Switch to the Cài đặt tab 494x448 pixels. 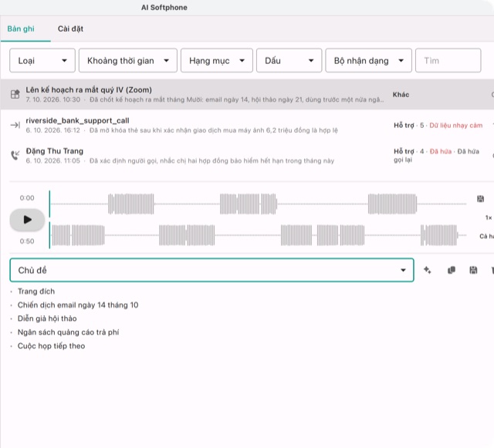point(70,29)
